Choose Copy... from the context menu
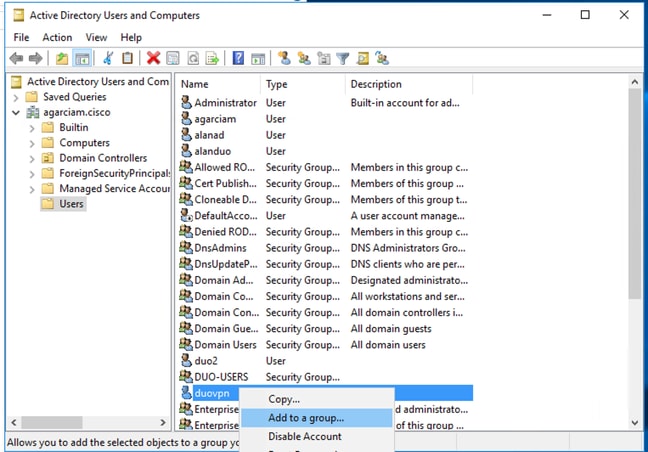 pos(317,399)
